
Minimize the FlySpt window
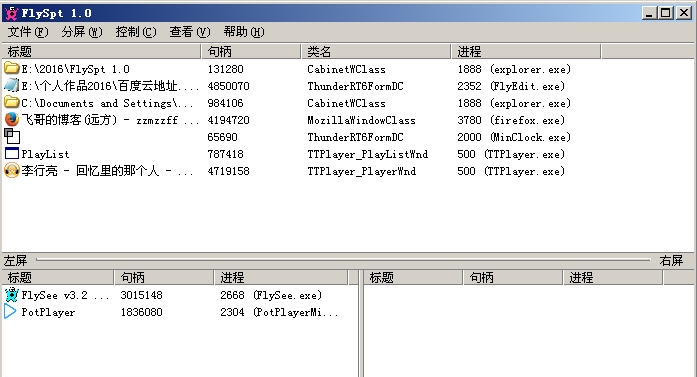(x=649, y=13)
